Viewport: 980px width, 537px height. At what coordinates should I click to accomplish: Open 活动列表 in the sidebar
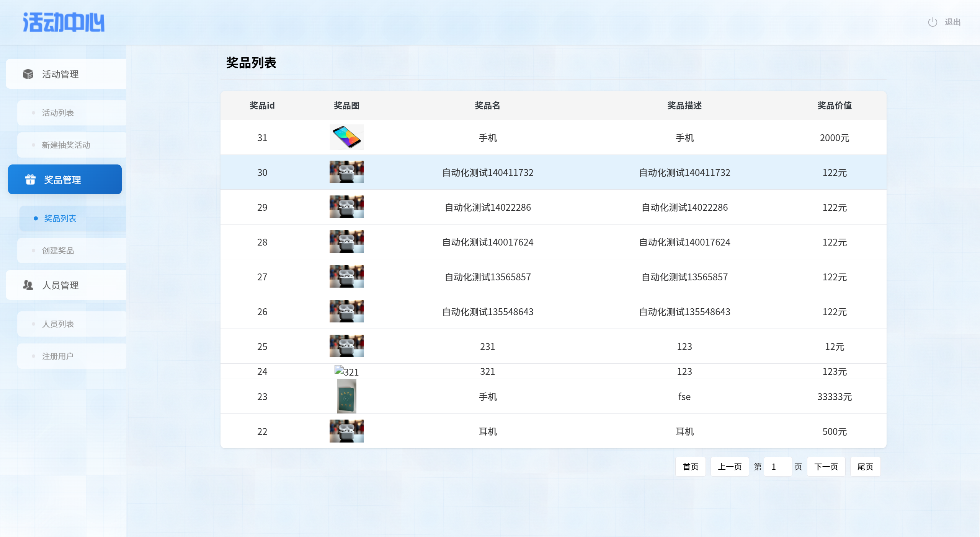pyautogui.click(x=58, y=113)
